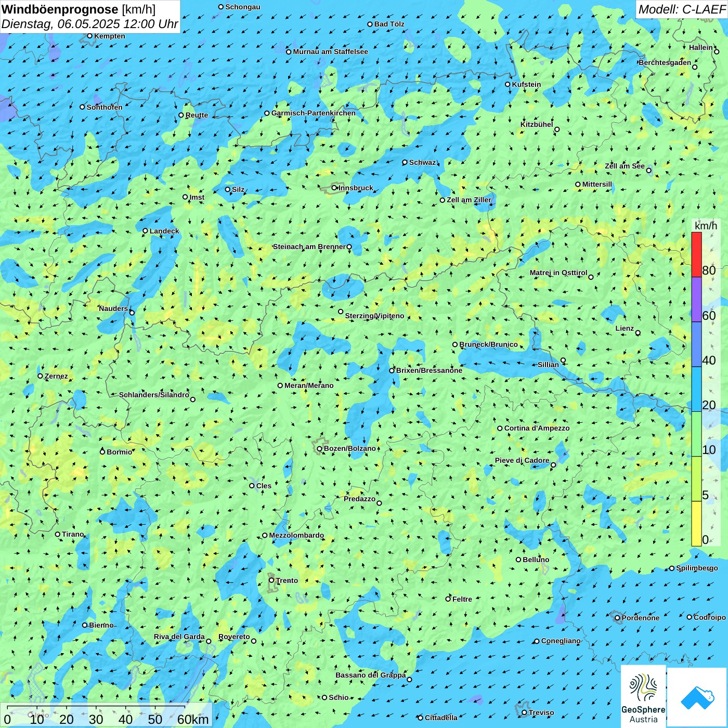The image size is (728, 728).
Task: Click the Landeck location dot
Action: [x=145, y=231]
